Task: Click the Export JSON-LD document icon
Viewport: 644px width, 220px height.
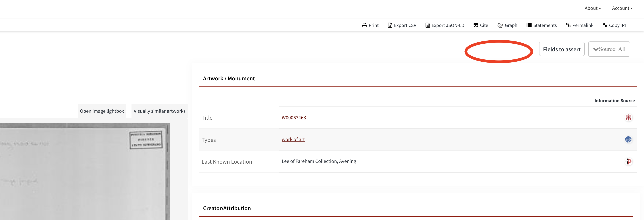Action: coord(427,25)
